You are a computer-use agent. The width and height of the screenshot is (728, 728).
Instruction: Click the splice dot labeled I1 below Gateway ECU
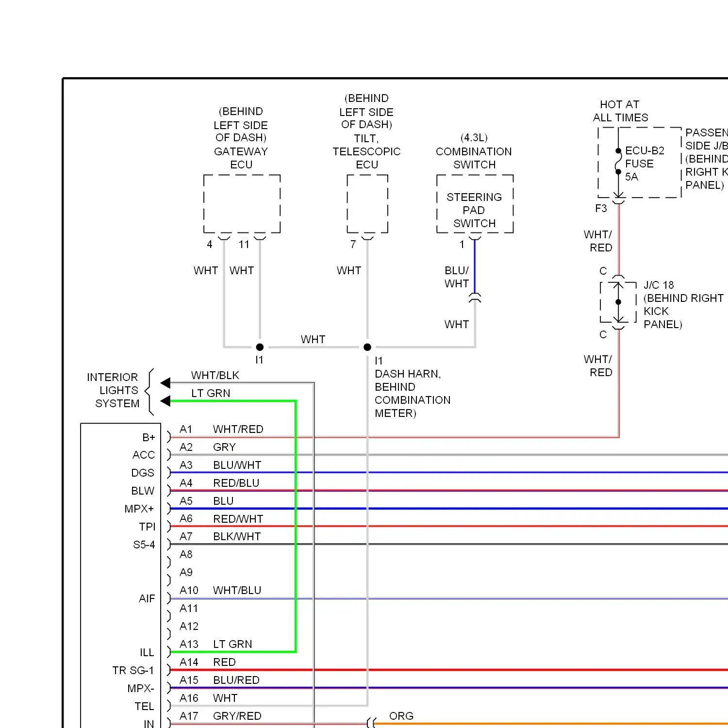pyautogui.click(x=260, y=347)
